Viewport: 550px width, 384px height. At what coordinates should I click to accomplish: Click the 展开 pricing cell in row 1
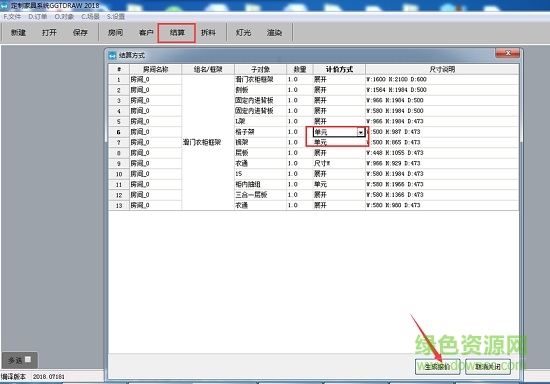339,80
